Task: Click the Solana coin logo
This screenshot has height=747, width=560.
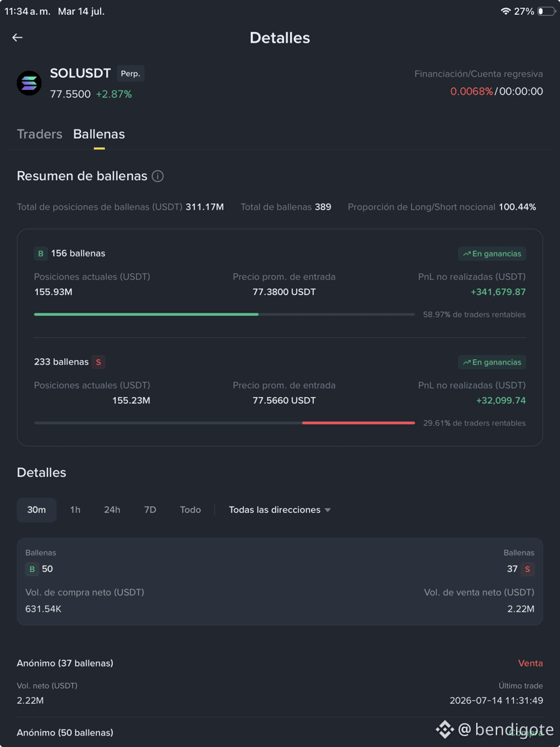Action: [x=29, y=83]
